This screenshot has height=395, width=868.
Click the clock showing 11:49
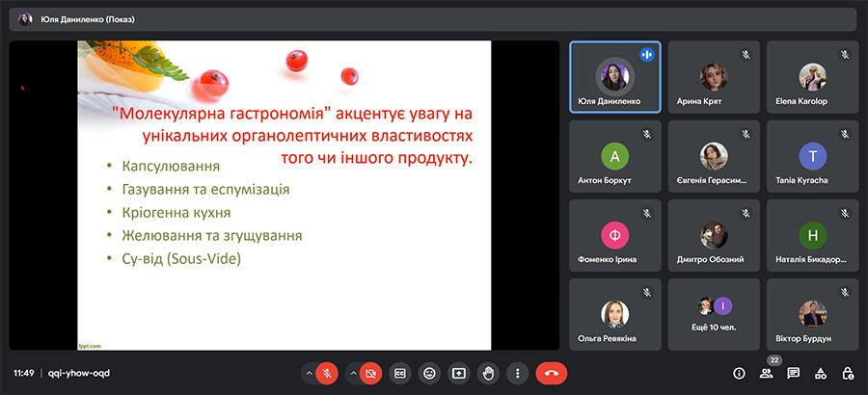click(x=24, y=374)
